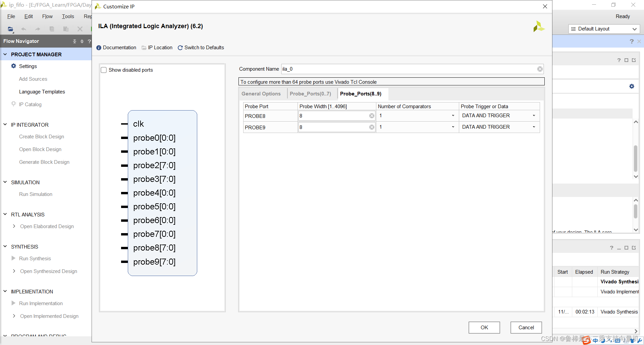
Task: Click Add Sources in Project Manager
Action: point(33,79)
